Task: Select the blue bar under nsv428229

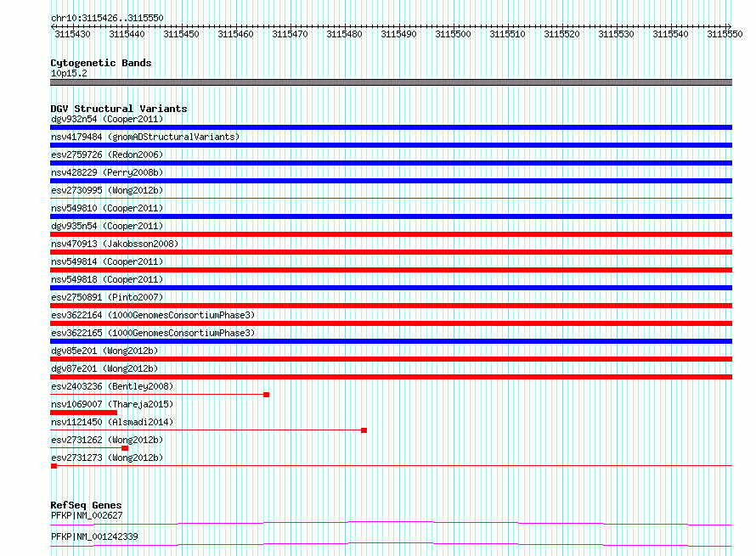Action: pos(391,181)
